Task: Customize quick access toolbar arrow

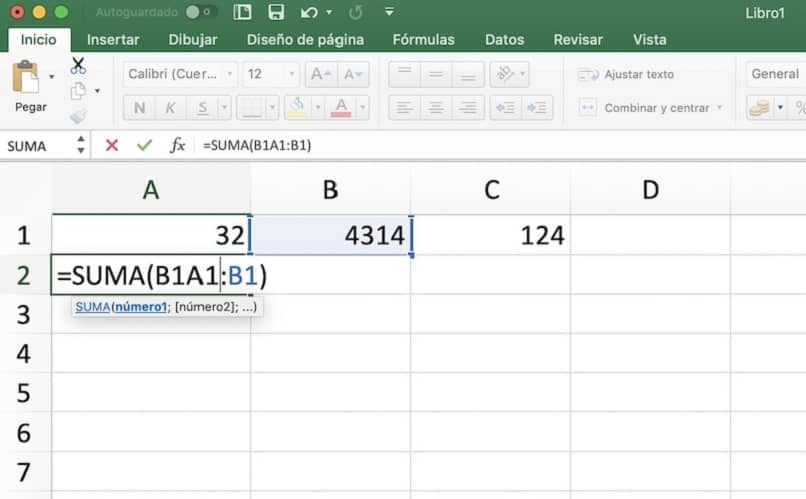Action: (390, 11)
